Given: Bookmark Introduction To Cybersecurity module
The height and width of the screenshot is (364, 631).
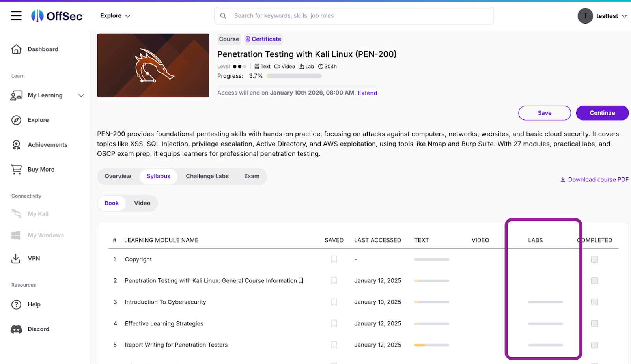Looking at the screenshot, I should click(x=334, y=302).
